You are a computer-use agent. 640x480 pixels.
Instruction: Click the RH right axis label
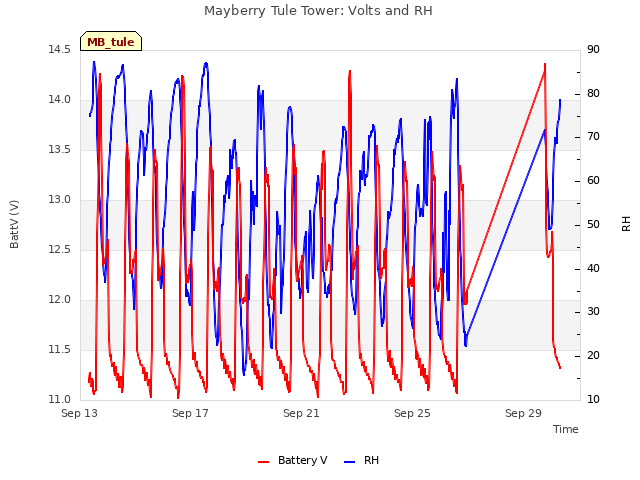tap(626, 224)
